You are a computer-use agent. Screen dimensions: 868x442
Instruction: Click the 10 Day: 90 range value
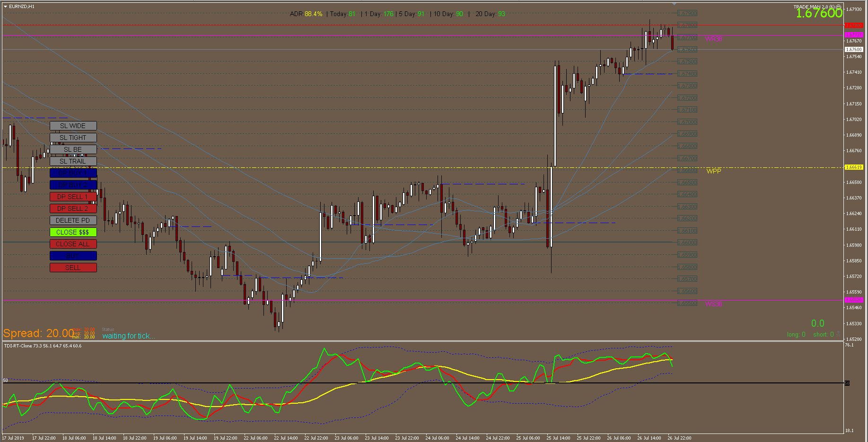coord(448,14)
